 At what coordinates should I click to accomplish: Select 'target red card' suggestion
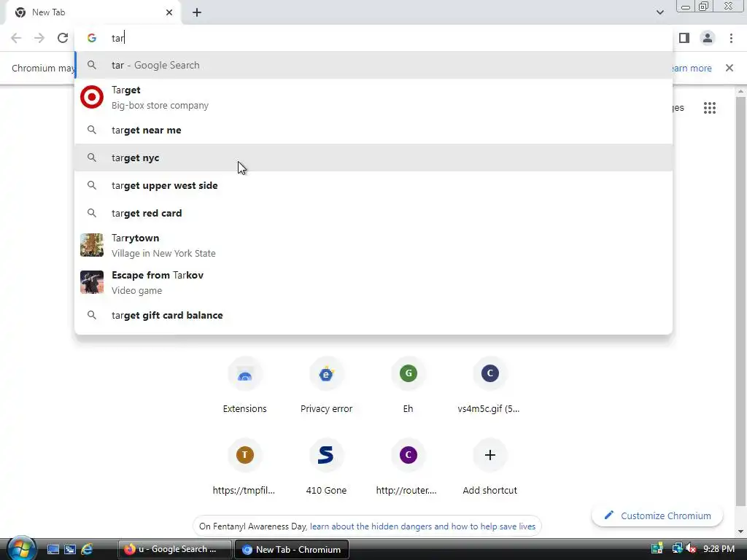coord(374,213)
